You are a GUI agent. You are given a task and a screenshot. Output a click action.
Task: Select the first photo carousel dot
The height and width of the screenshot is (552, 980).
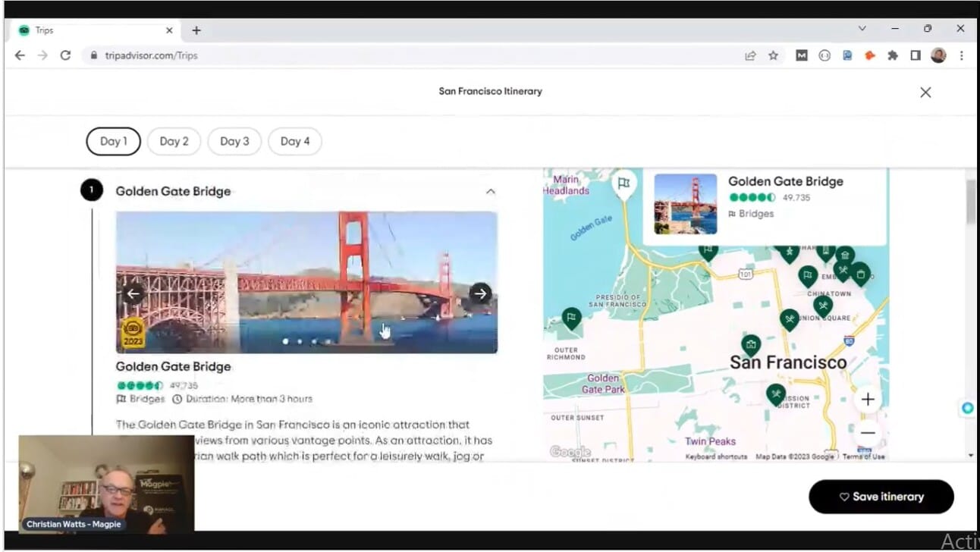pyautogui.click(x=286, y=342)
